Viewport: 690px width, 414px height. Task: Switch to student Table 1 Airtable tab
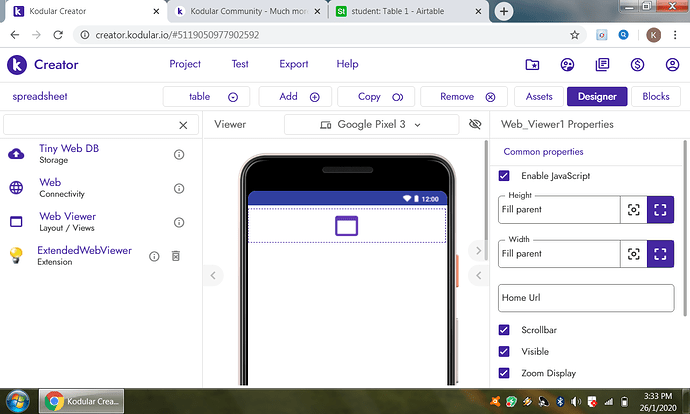pos(408,11)
